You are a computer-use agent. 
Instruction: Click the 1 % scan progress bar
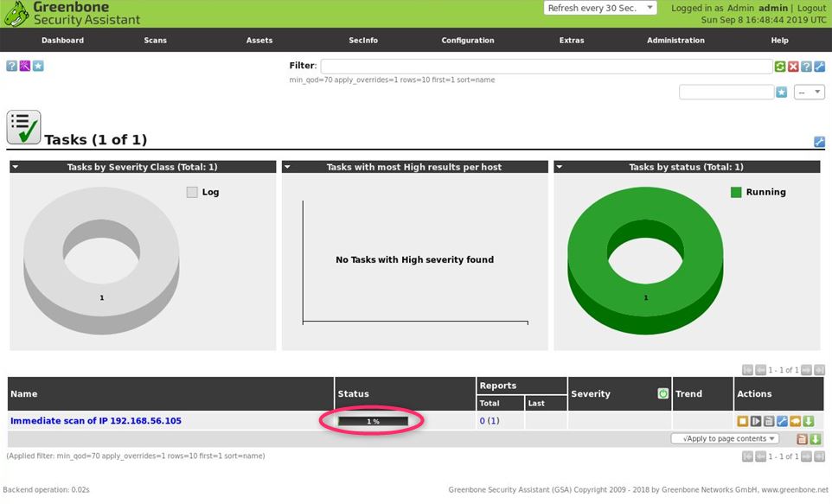(x=373, y=421)
